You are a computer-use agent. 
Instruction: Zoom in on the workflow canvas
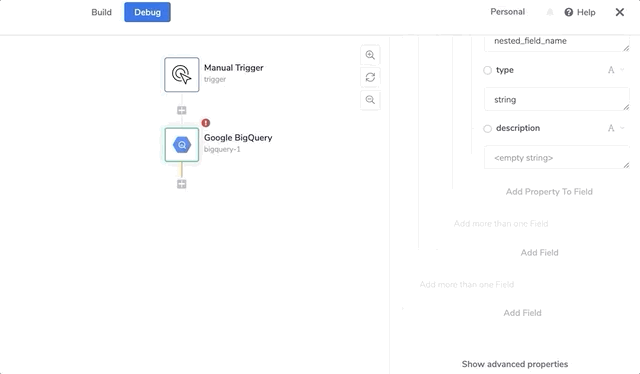click(370, 55)
